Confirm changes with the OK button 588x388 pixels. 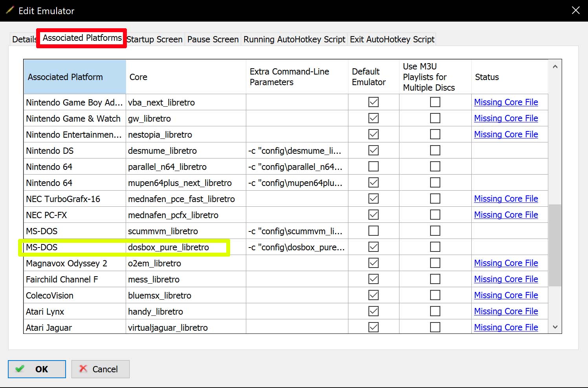(x=37, y=369)
